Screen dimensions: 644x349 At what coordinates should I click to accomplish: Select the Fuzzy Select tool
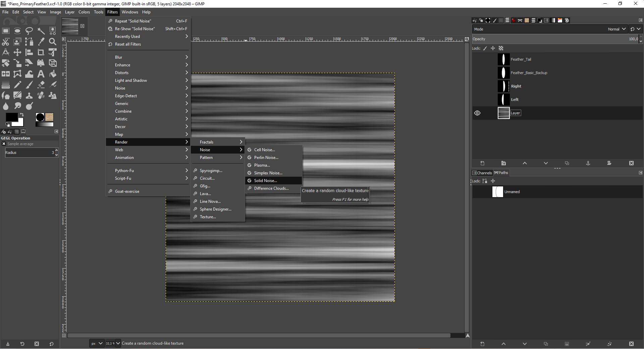coord(41,31)
